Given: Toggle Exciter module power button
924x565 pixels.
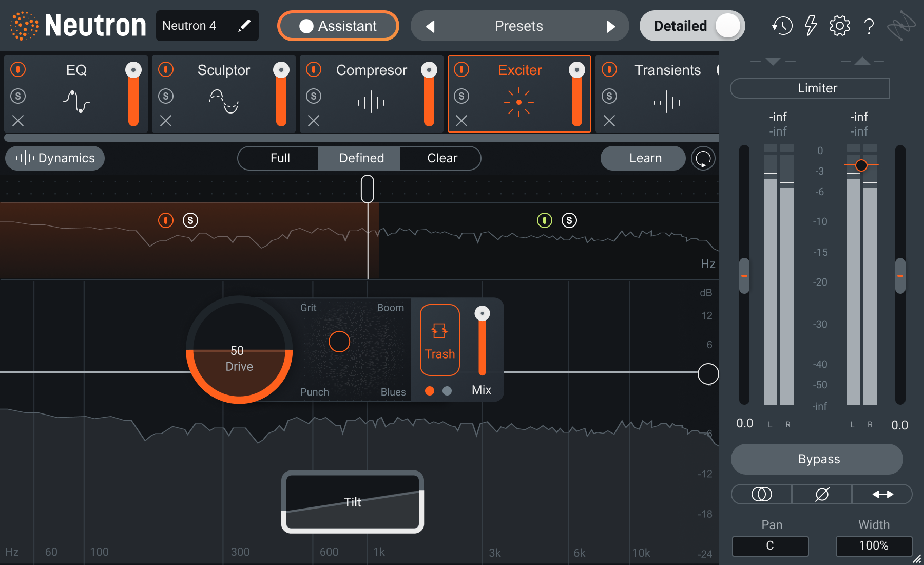Looking at the screenshot, I should [x=461, y=69].
